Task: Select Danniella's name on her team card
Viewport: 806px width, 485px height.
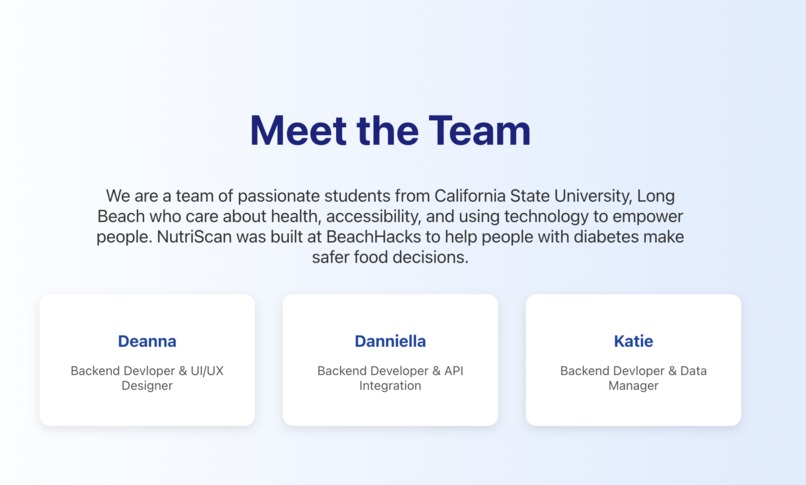Action: click(x=390, y=341)
